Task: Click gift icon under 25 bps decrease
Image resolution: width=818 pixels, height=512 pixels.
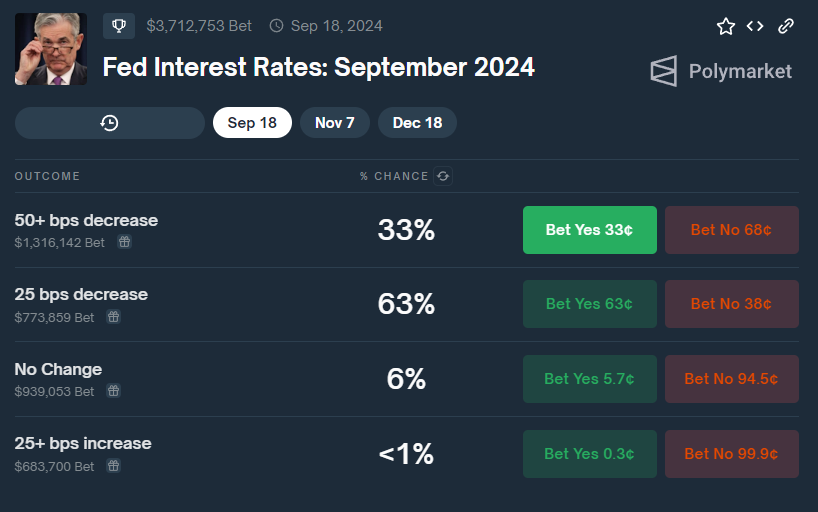Action: pos(114,317)
